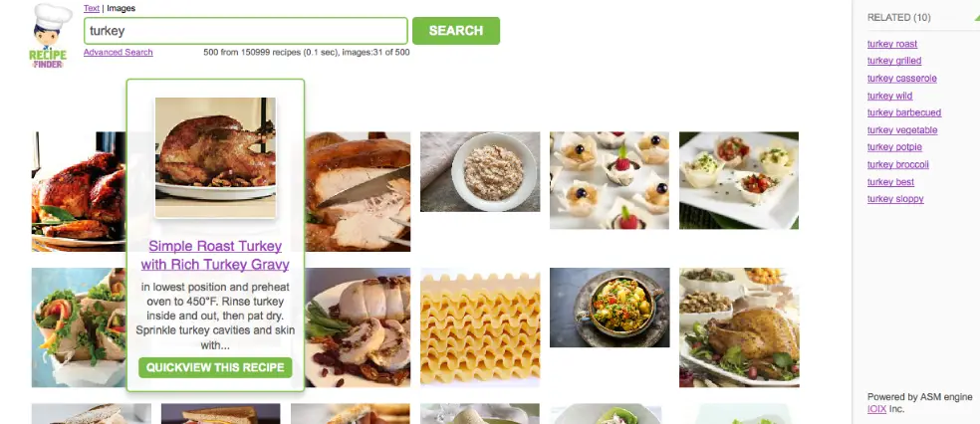This screenshot has height=424, width=980.
Task: Open the IOIX company link
Action: click(876, 410)
